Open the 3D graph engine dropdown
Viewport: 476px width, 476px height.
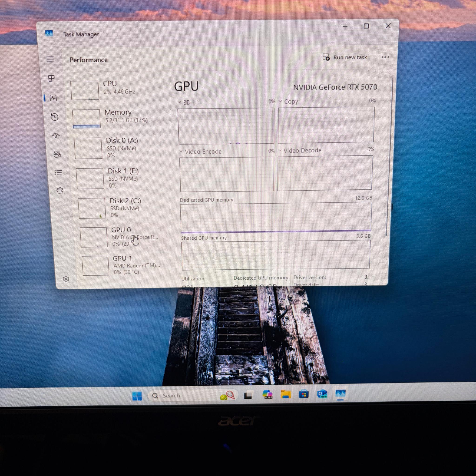tap(179, 102)
